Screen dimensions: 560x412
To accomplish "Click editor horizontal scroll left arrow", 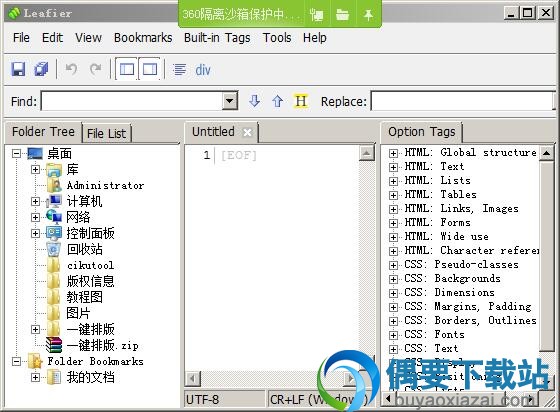I will 193,378.
